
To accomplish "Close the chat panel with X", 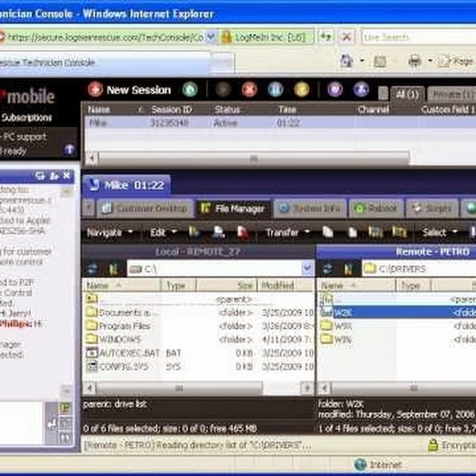I will [x=67, y=176].
